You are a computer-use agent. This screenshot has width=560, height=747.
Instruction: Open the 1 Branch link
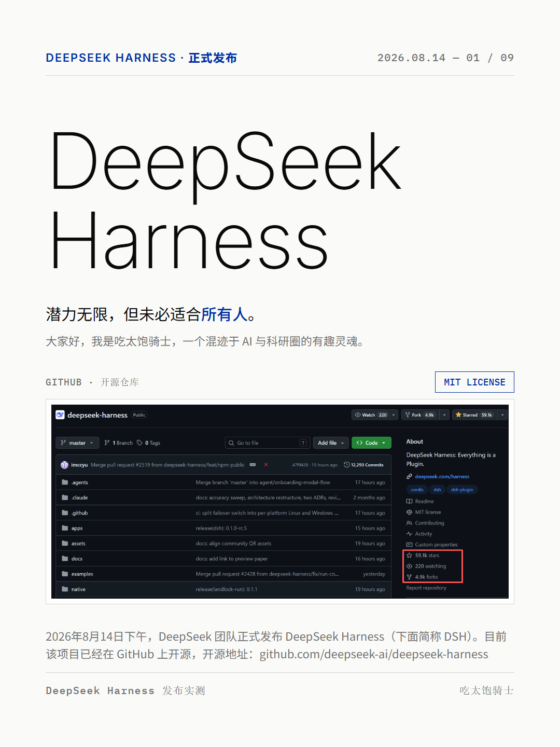(118, 443)
